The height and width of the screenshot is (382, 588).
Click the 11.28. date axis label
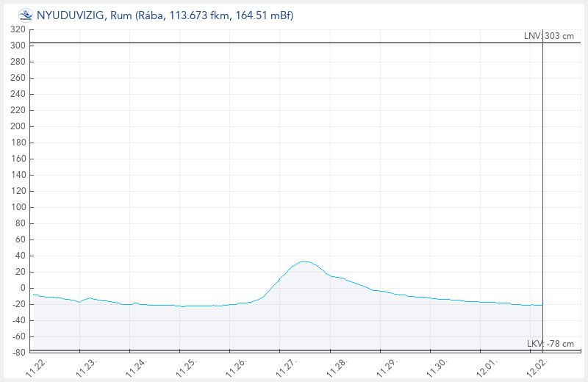click(x=337, y=368)
